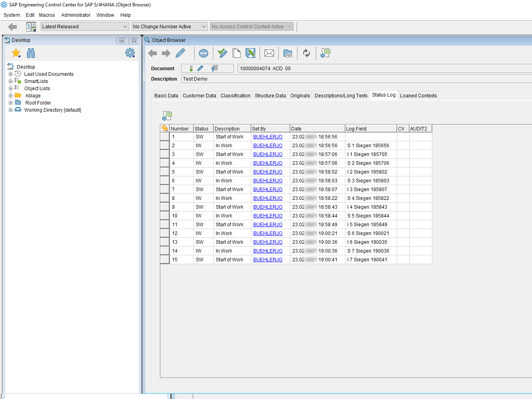Click the save floppy disk with pencil icon

coord(250,53)
